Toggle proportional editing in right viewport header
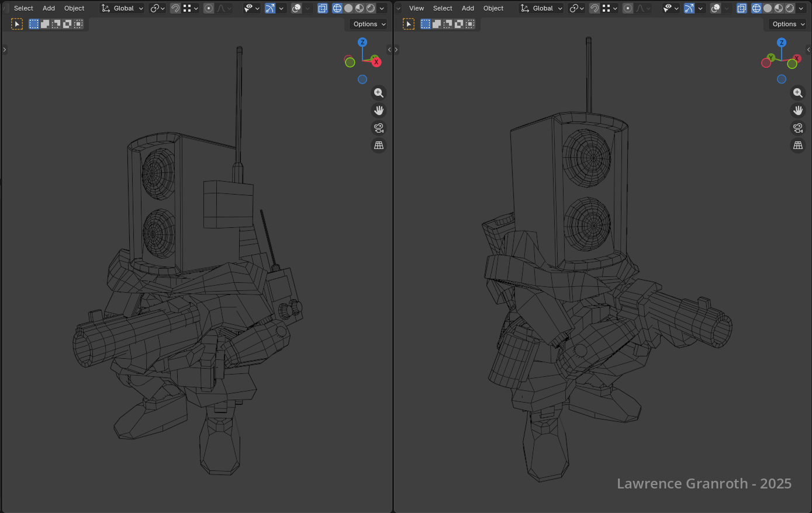The width and height of the screenshot is (812, 513). tap(628, 8)
